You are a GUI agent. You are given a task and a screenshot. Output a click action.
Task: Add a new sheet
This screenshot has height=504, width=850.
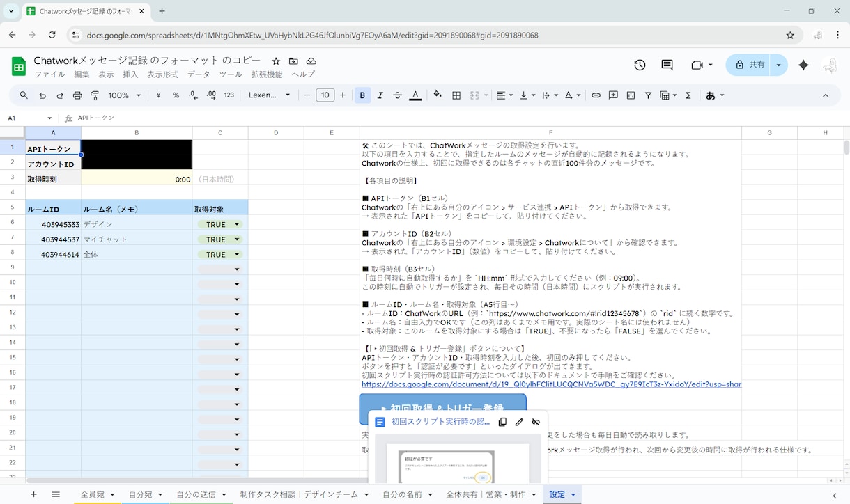click(x=33, y=494)
